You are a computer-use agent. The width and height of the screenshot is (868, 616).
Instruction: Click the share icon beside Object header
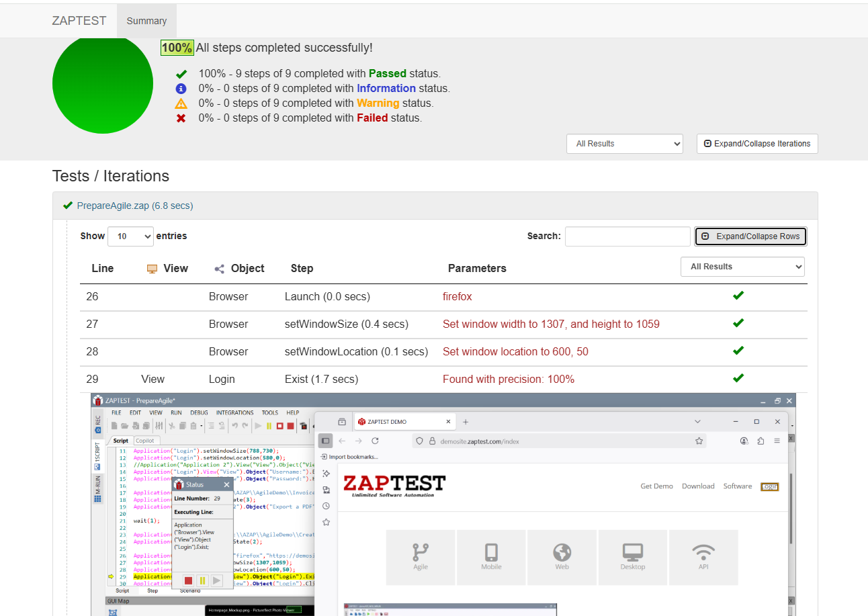coord(219,269)
